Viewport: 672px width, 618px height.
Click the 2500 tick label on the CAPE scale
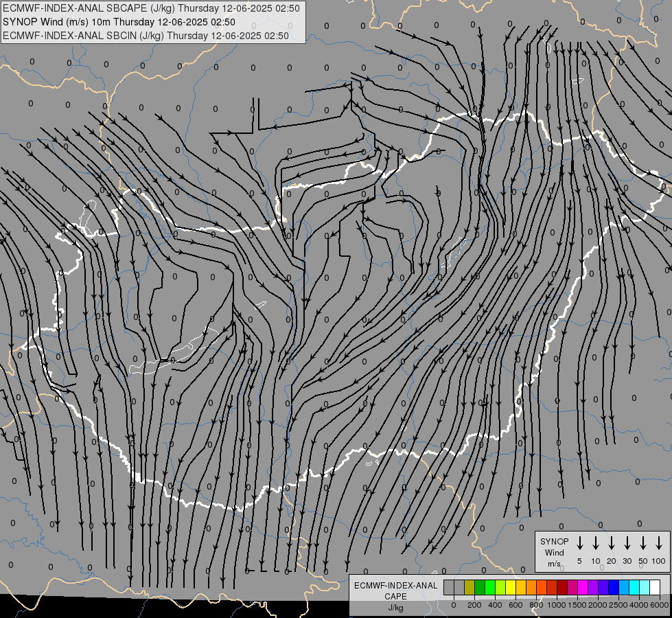click(x=618, y=605)
